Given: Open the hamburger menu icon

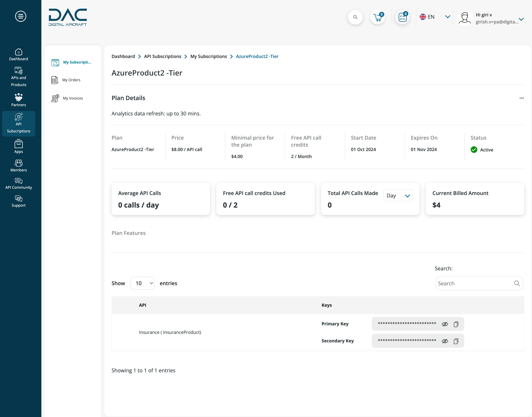Looking at the screenshot, I should 21,16.
